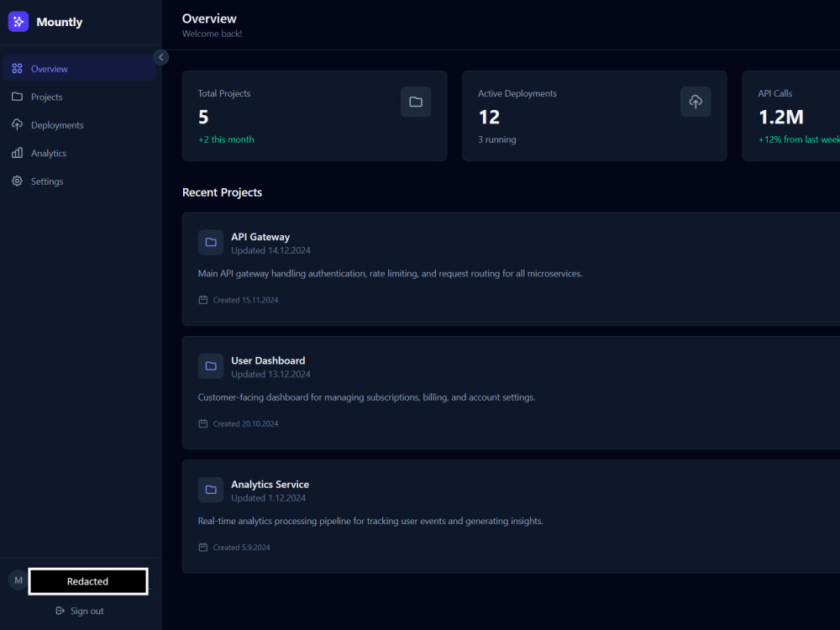840x630 pixels.
Task: Click the 'Created 15.11.2024' date text
Action: (246, 300)
